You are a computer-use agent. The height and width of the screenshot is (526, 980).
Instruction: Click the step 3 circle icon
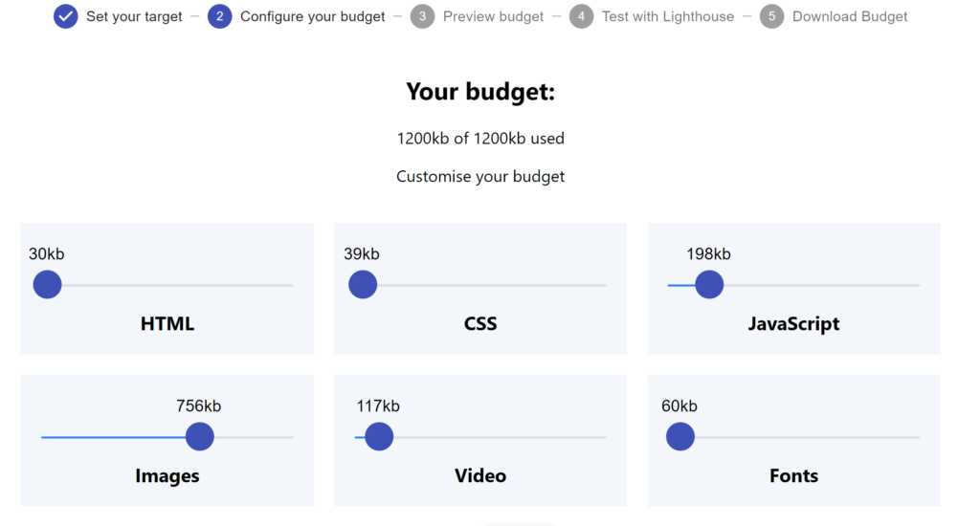422,16
